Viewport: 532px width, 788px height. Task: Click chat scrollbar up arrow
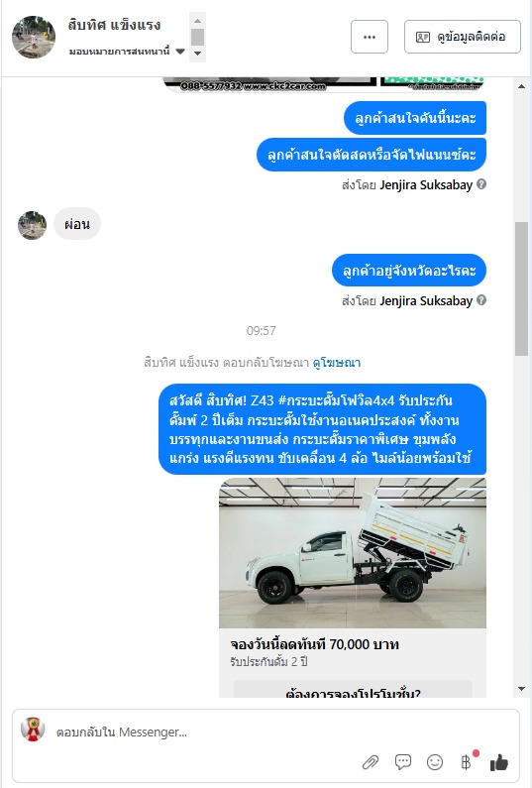click(521, 86)
